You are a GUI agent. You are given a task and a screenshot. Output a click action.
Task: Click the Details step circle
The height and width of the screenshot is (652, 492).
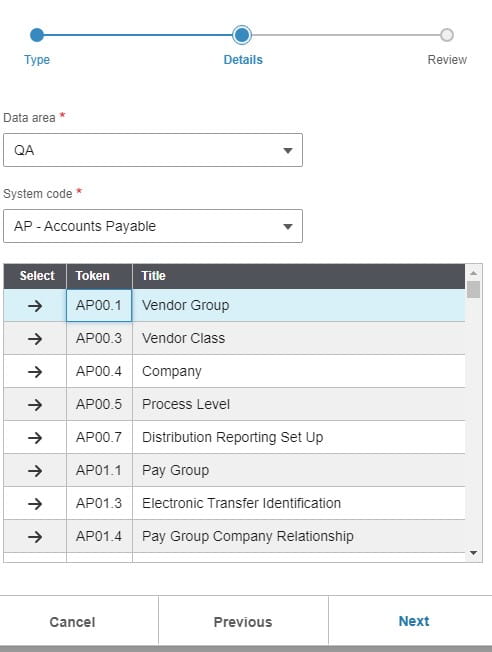[x=242, y=35]
